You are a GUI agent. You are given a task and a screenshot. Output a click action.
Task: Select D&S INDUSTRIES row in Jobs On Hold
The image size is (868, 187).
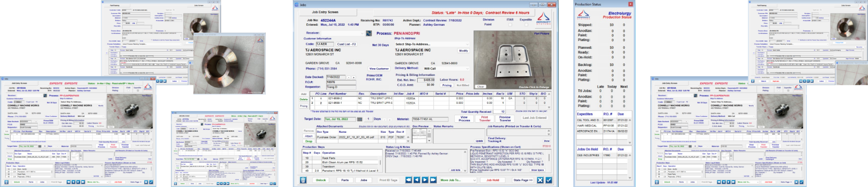602,155
